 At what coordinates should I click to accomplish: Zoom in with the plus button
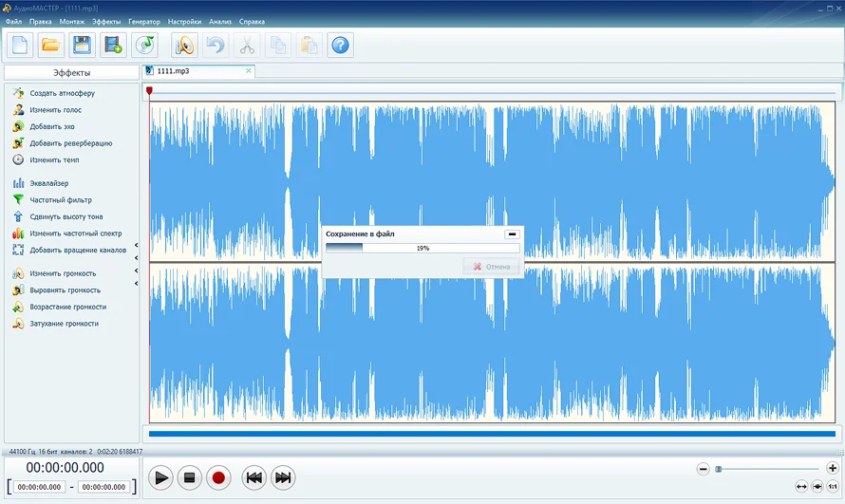[x=832, y=468]
